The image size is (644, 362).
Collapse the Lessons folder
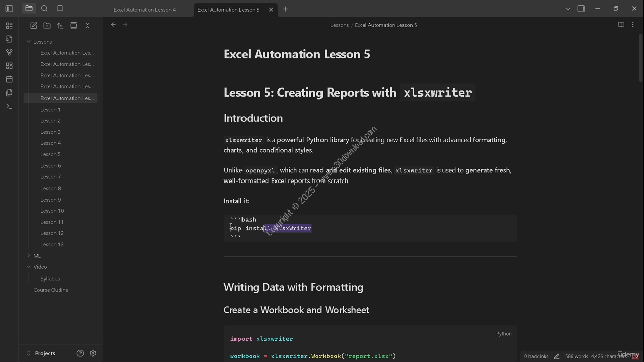click(29, 42)
